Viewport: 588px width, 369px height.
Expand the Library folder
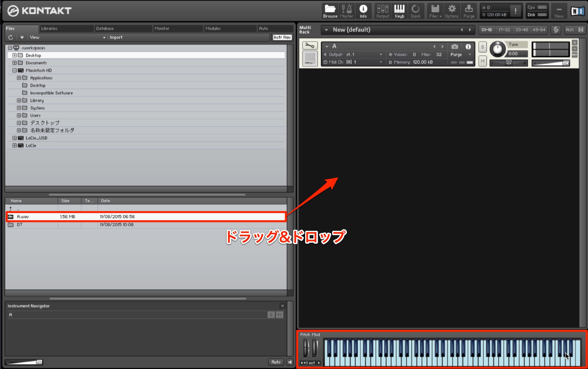tap(19, 100)
